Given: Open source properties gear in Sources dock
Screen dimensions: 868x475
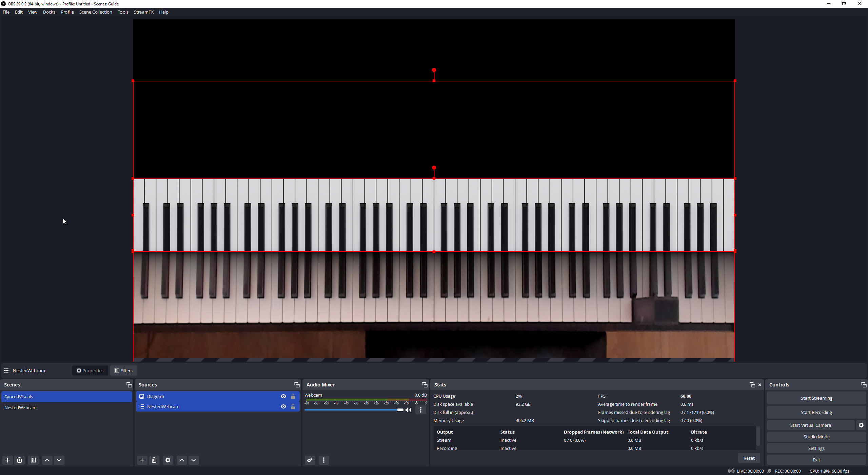Looking at the screenshot, I should click(168, 460).
